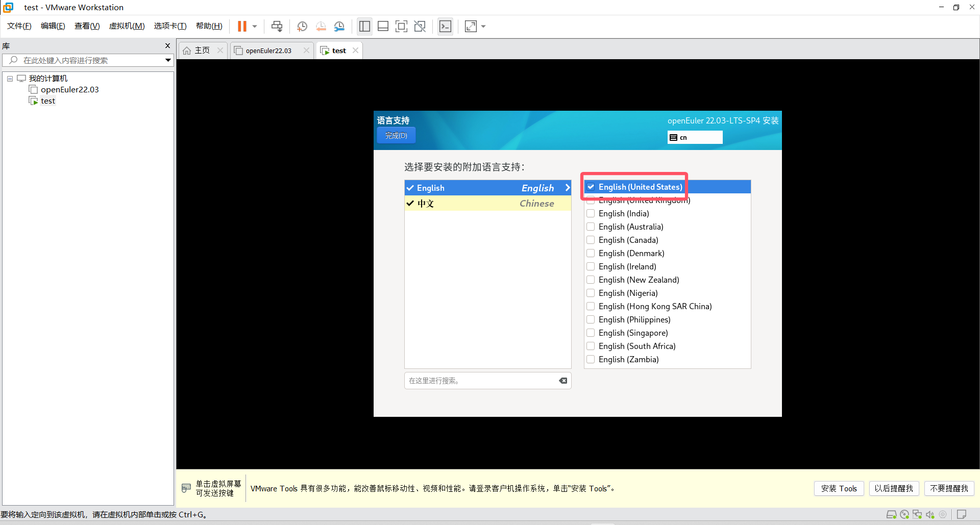Open the stretch guest dropdown arrow
The height and width of the screenshot is (525, 980).
tap(483, 26)
